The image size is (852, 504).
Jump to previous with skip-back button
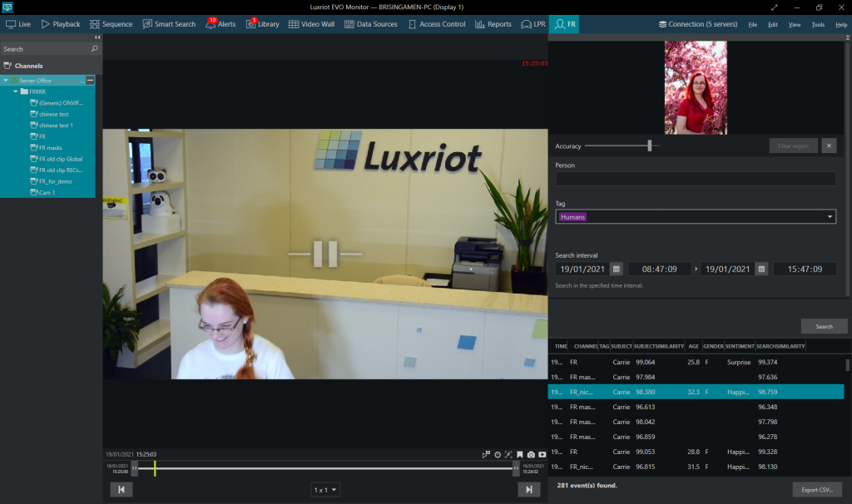click(x=121, y=489)
